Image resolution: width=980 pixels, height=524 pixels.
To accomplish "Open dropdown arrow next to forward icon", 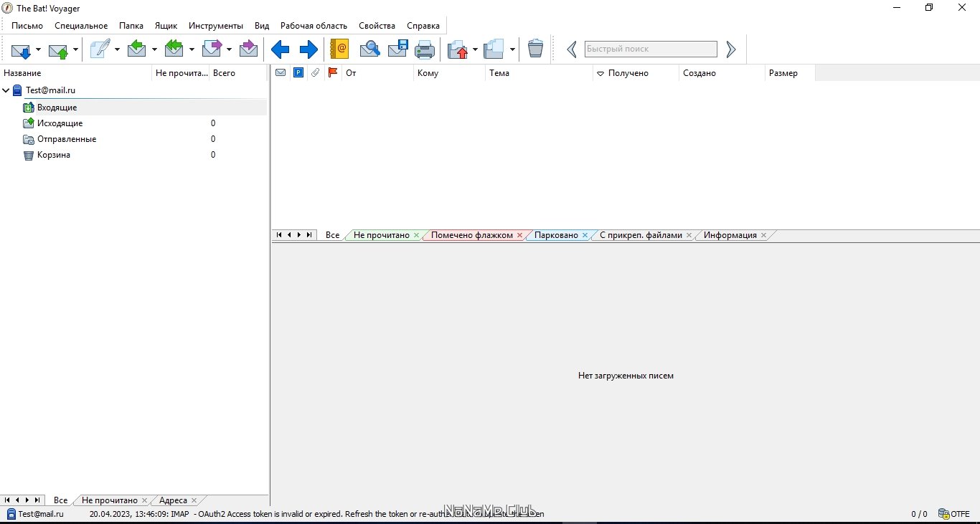I will click(229, 49).
